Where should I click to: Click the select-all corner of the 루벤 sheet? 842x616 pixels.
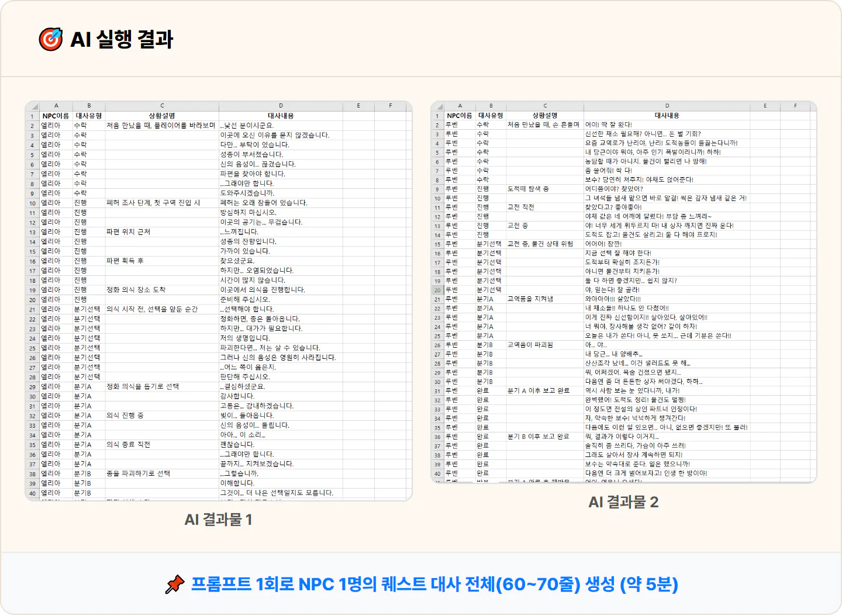pos(437,106)
